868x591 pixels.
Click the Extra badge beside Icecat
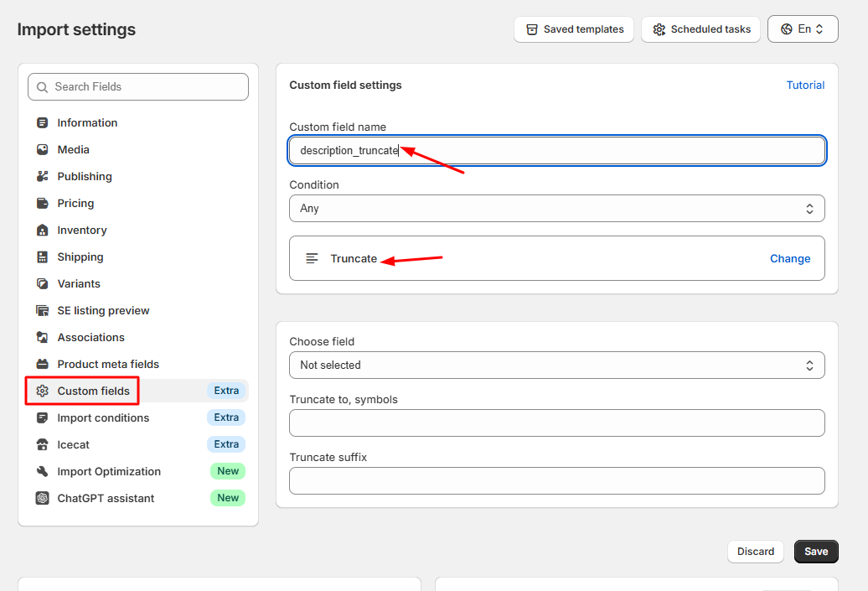tap(226, 444)
